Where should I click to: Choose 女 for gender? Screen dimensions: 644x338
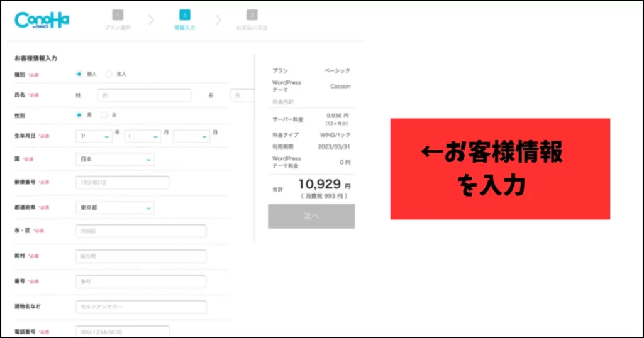104,115
